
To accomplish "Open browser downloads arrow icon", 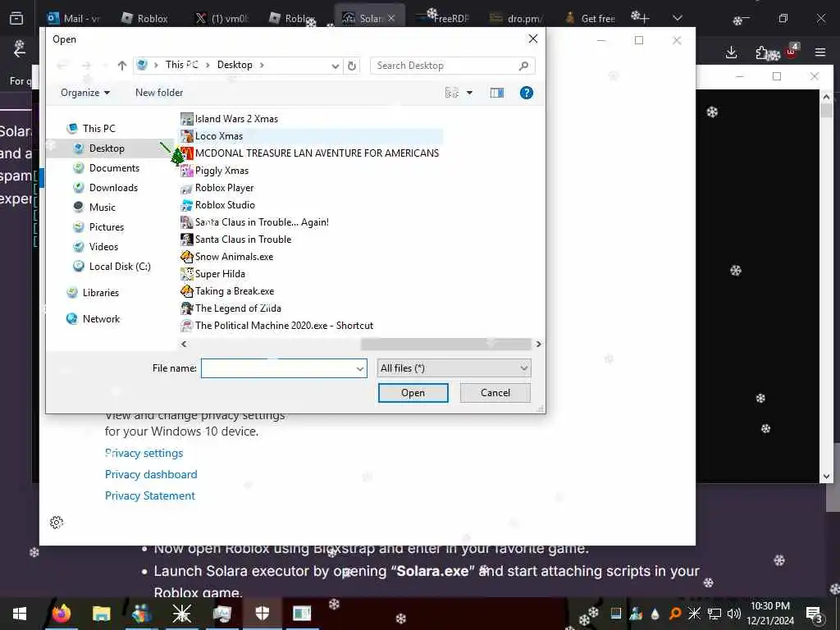I will pyautogui.click(x=731, y=52).
